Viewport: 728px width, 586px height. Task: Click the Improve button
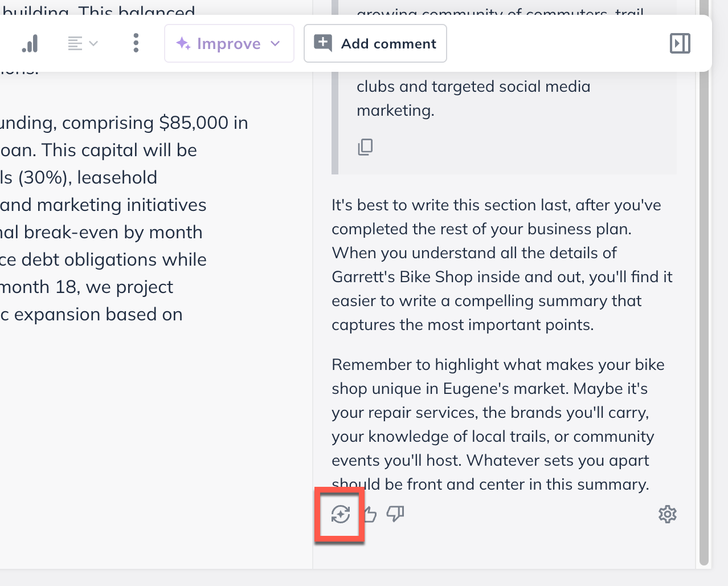[228, 43]
